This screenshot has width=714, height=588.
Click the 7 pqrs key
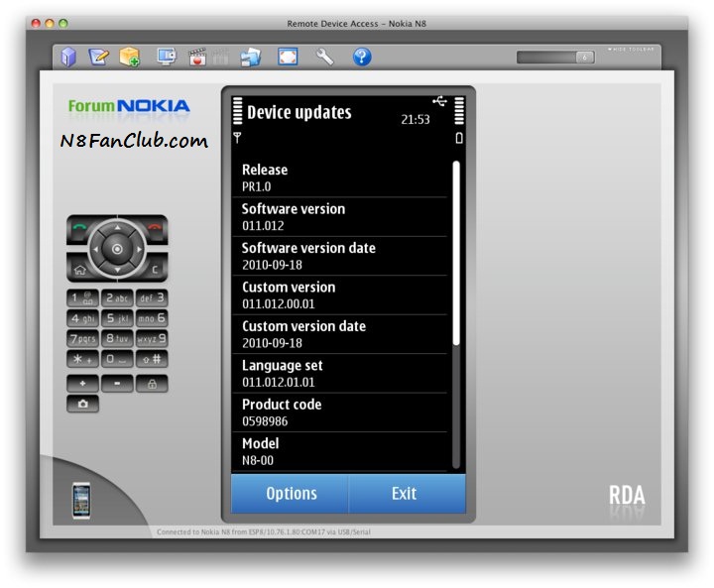click(x=82, y=339)
